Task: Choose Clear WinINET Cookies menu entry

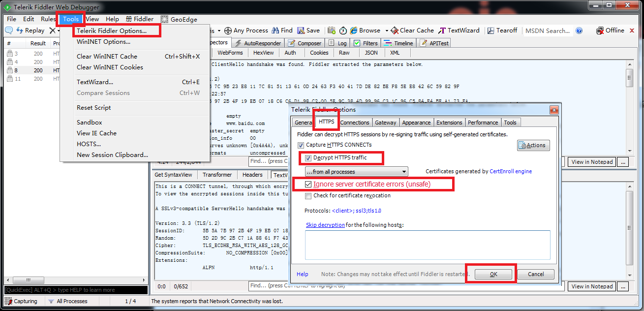Action: [x=110, y=67]
